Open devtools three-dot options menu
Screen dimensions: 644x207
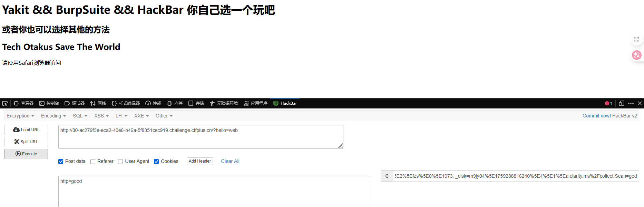[631, 103]
